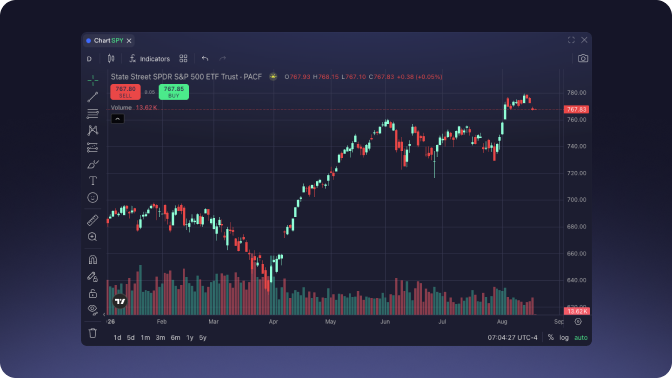
Task: Open the Indicators dialog
Action: (x=150, y=59)
